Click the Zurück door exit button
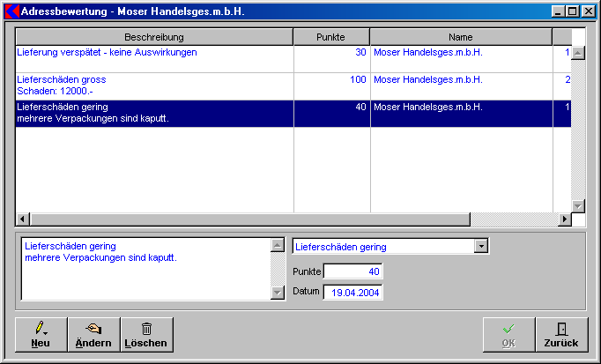This screenshot has height=364, width=601. click(x=561, y=334)
